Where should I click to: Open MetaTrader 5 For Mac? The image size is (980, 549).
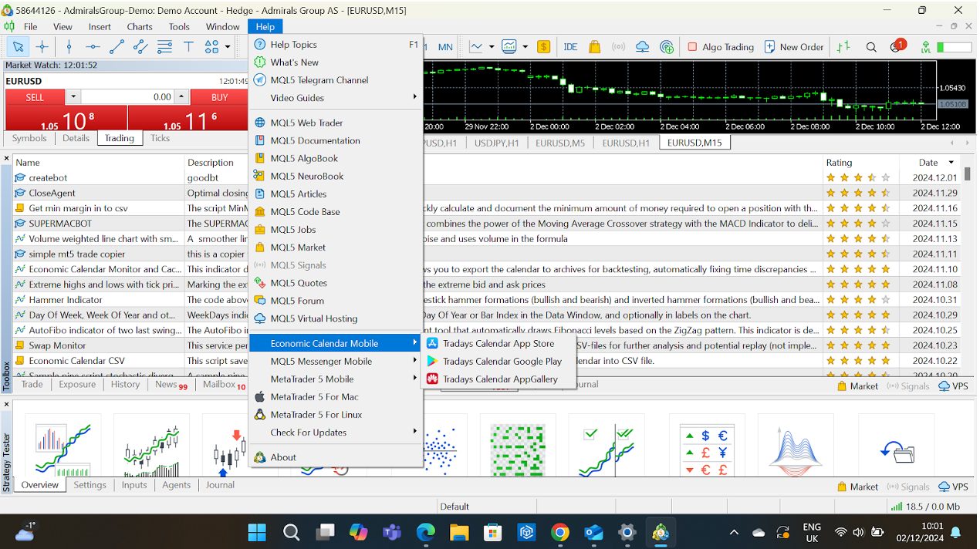336,396
